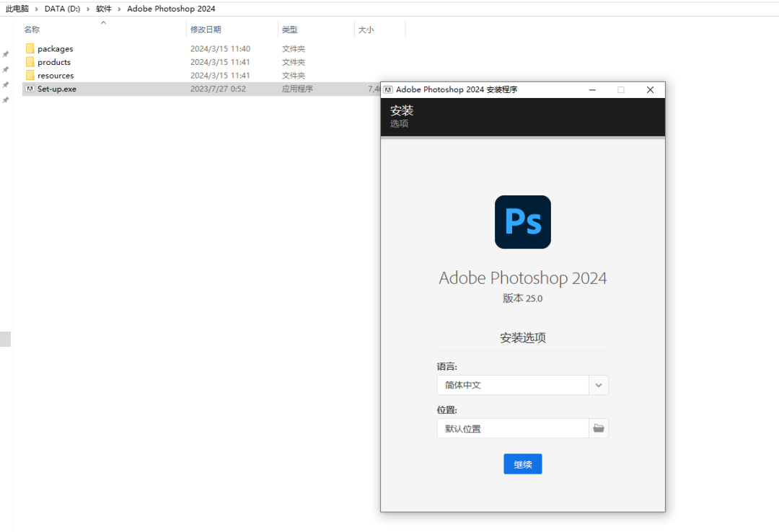
Task: Select the packages folder name
Action: (55, 49)
